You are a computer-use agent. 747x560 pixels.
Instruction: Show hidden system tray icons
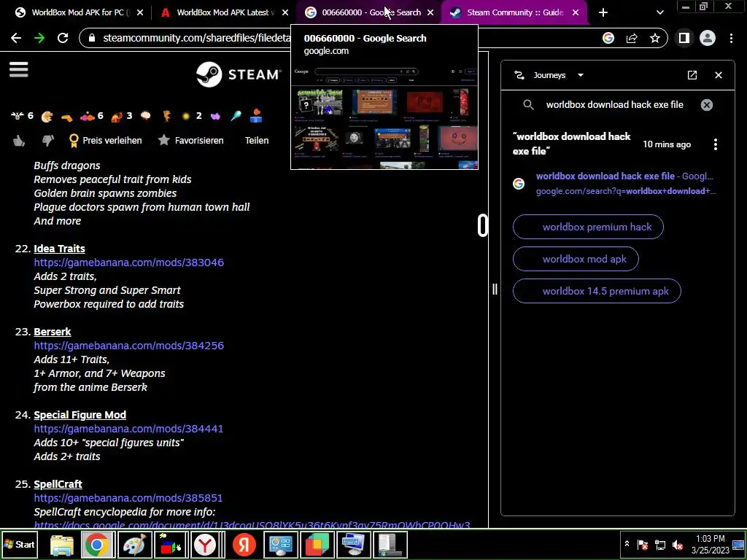click(x=627, y=544)
